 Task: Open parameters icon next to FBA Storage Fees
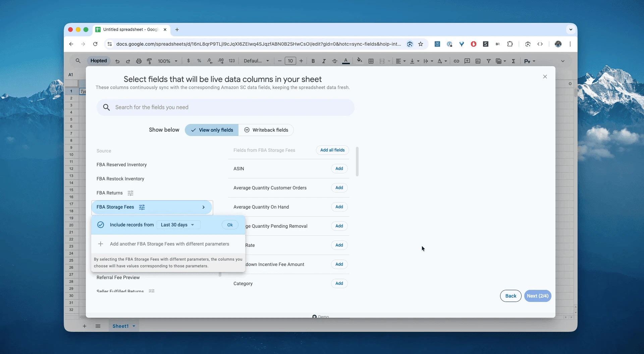[142, 207]
